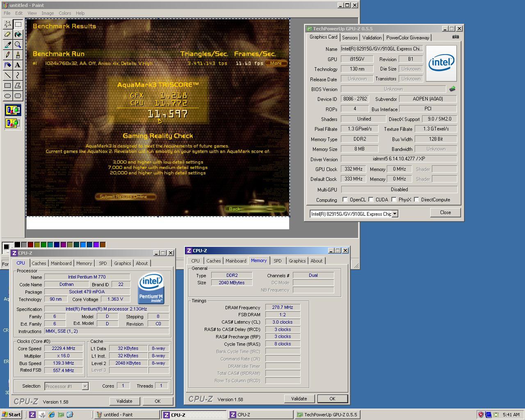Open Internet Explorer from quick launch
Screen dimensions: 525x420
tap(52, 415)
